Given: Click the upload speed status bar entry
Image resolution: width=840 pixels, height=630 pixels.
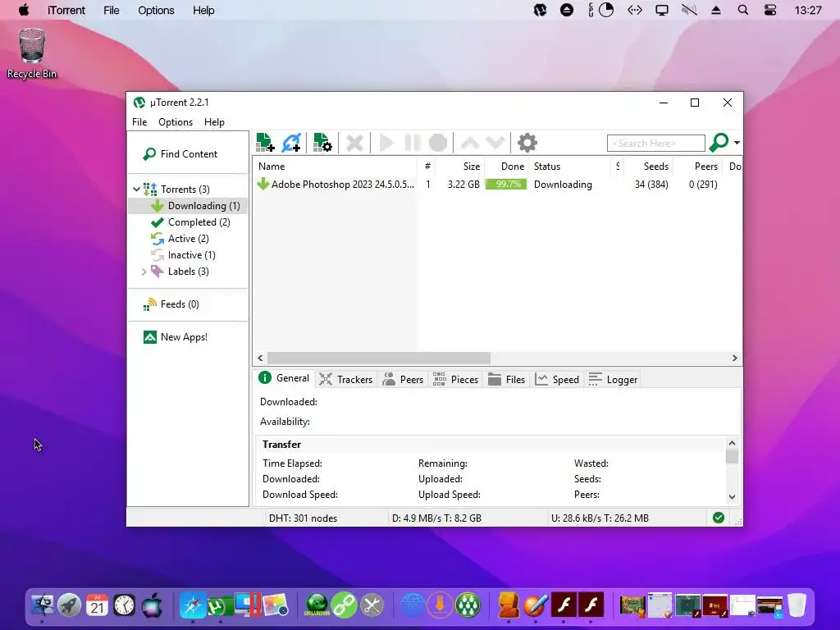Looking at the screenshot, I should pyautogui.click(x=600, y=518).
